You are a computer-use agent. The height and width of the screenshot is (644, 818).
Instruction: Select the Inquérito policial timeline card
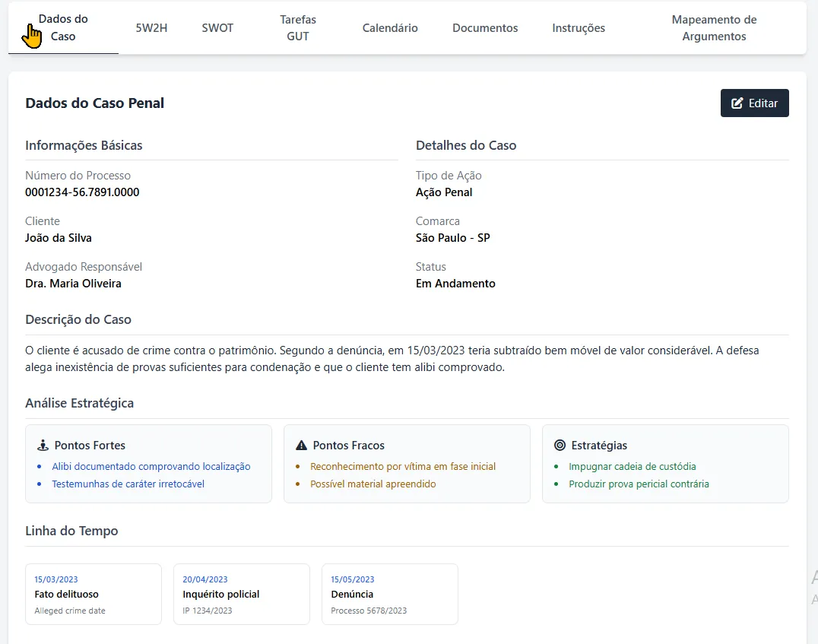pyautogui.click(x=241, y=594)
